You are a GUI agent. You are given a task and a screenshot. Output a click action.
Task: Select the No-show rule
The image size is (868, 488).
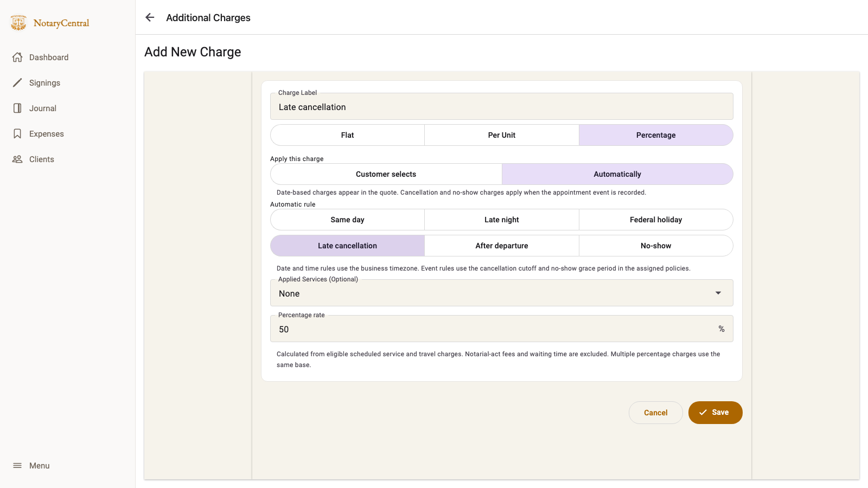(x=656, y=246)
